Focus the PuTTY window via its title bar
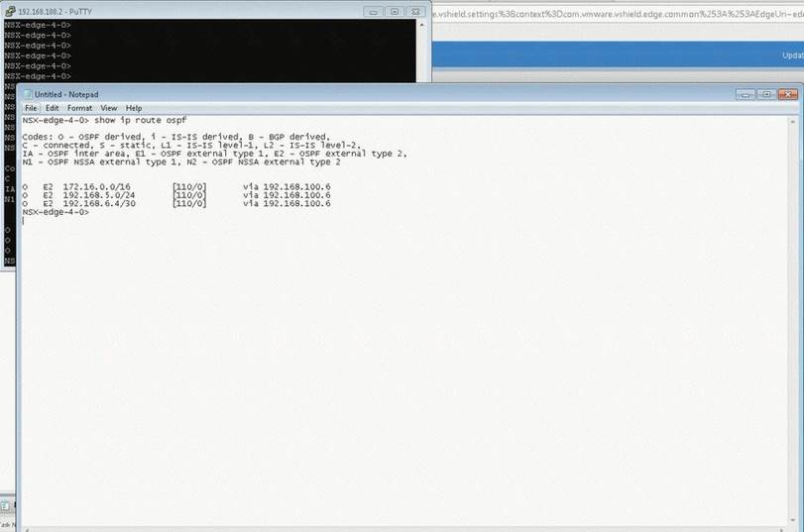The width and height of the screenshot is (804, 532). (x=198, y=11)
